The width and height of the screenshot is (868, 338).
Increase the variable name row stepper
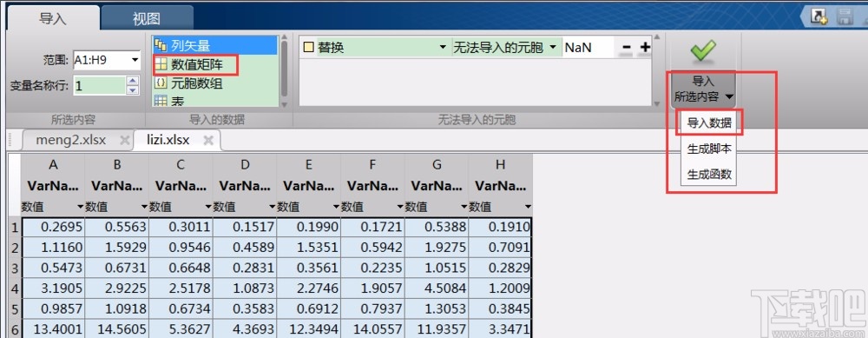133,81
